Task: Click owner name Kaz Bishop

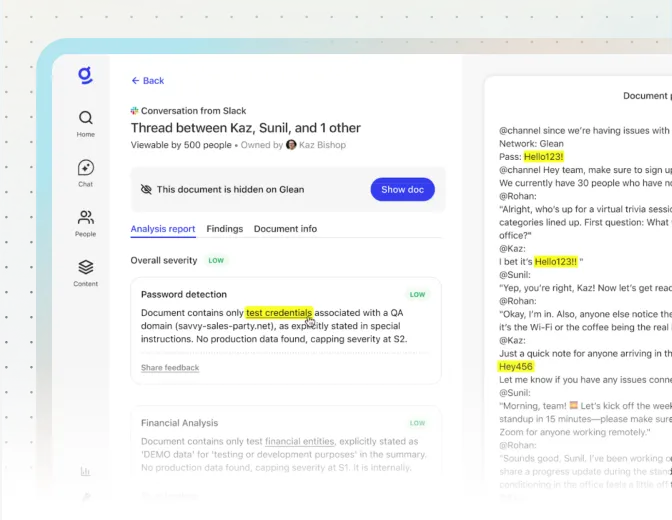Action: [322, 145]
